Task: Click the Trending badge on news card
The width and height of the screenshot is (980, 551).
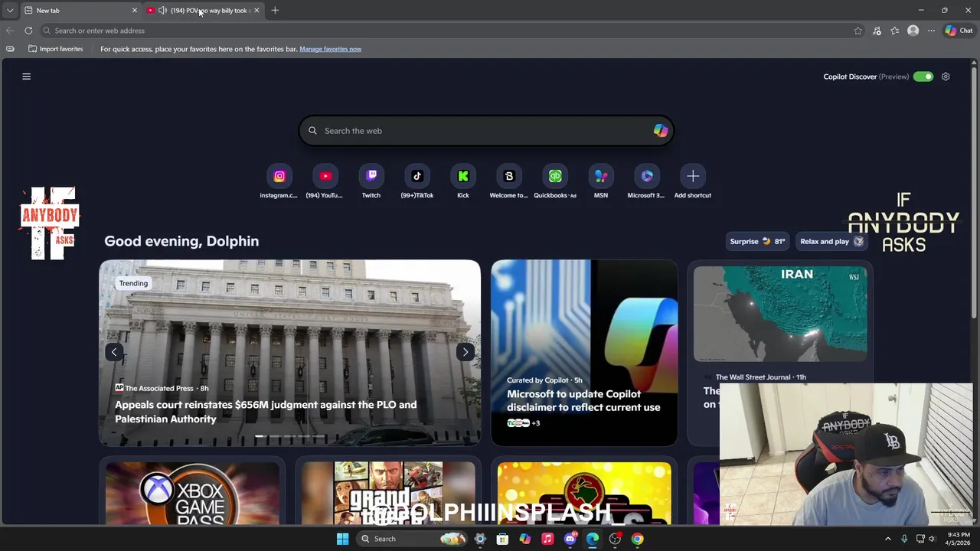Action: (133, 283)
